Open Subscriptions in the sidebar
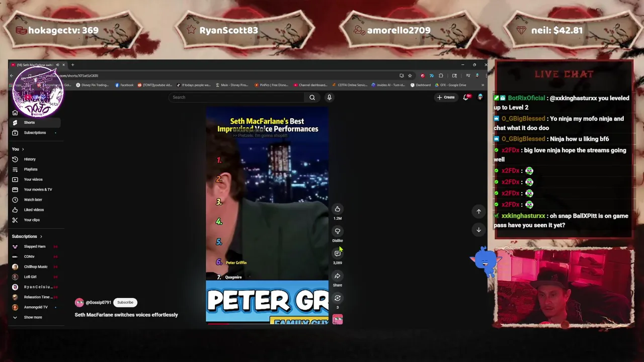 tap(35, 133)
